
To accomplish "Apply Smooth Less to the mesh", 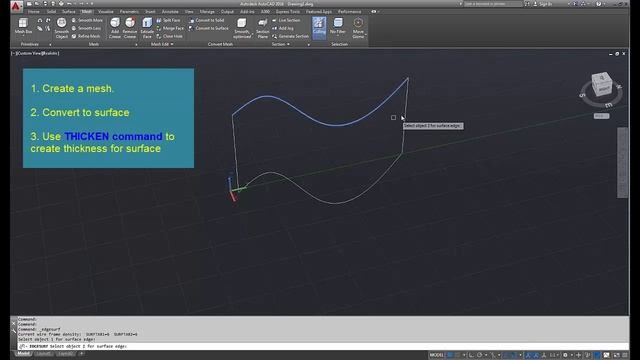I will [86, 28].
